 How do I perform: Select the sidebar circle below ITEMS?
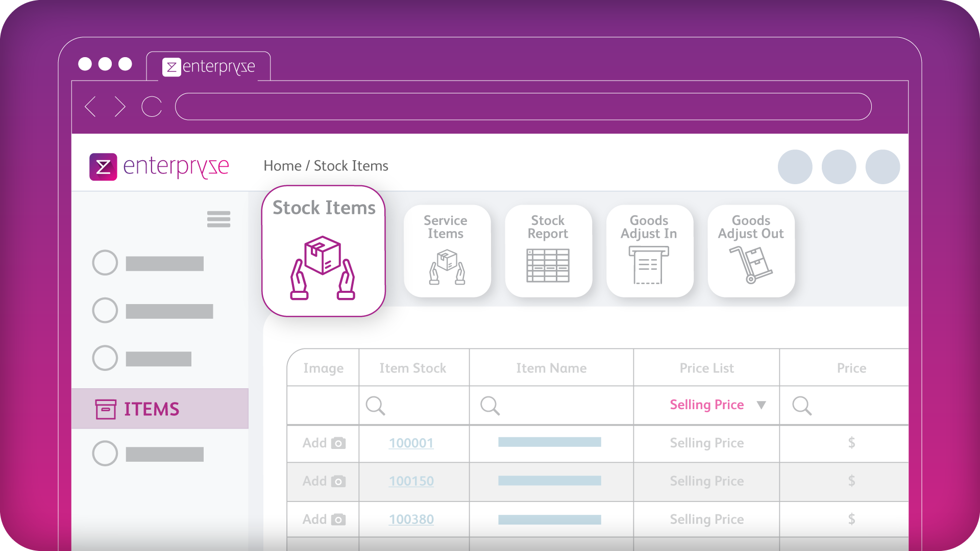[105, 453]
